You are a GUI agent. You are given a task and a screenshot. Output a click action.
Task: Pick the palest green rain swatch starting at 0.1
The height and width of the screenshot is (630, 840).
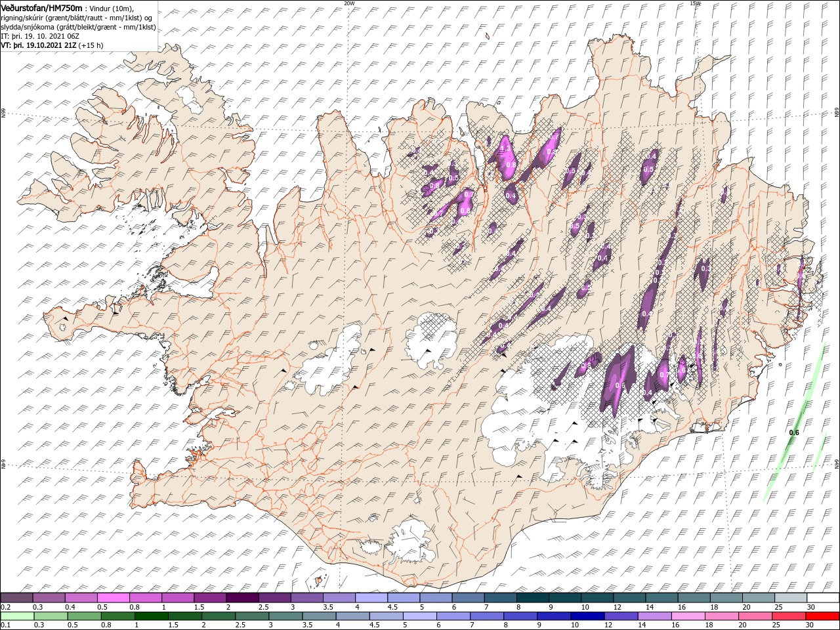(x=17, y=616)
